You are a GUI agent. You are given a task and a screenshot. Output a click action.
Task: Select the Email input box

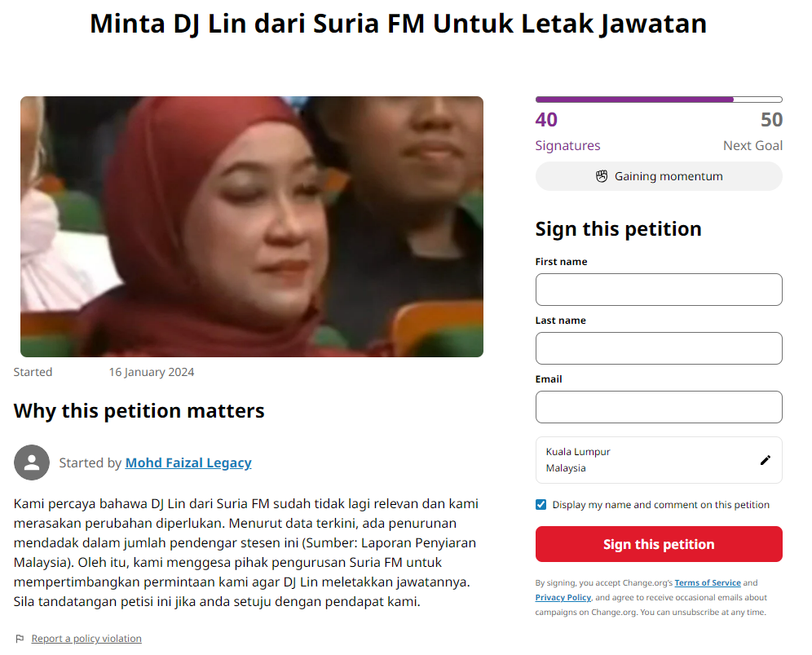(x=659, y=407)
